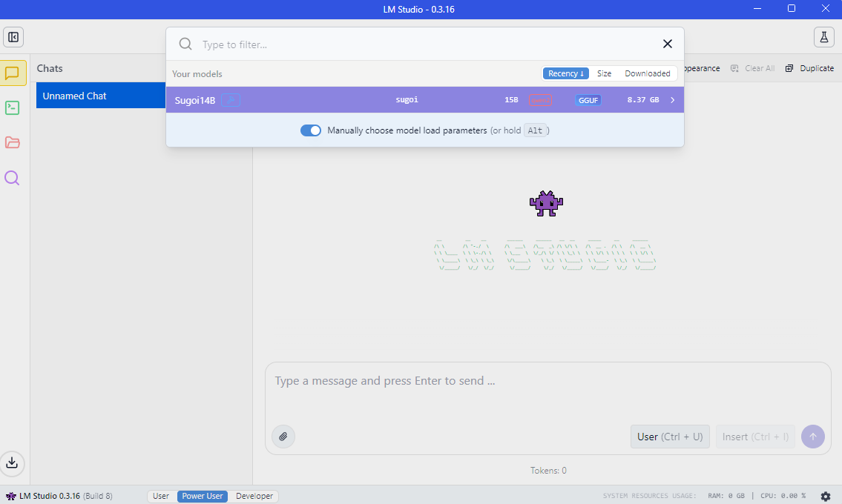The height and width of the screenshot is (504, 842).
Task: Switch to Developer mode
Action: pyautogui.click(x=254, y=496)
